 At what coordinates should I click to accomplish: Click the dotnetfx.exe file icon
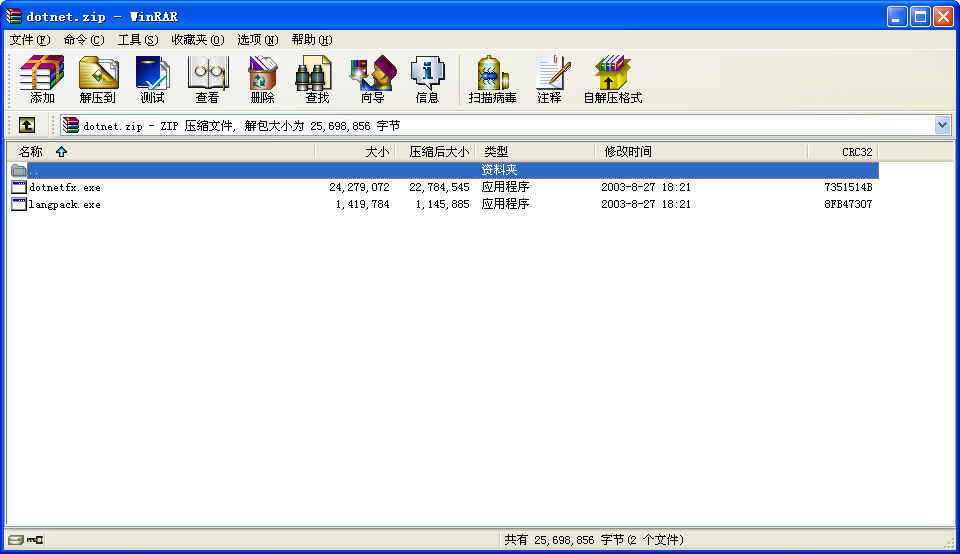pos(19,187)
